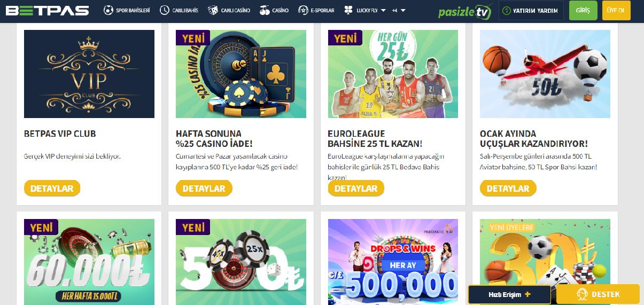Open Hızlı Erişim quick access panel
This screenshot has height=305, width=644.
click(509, 294)
